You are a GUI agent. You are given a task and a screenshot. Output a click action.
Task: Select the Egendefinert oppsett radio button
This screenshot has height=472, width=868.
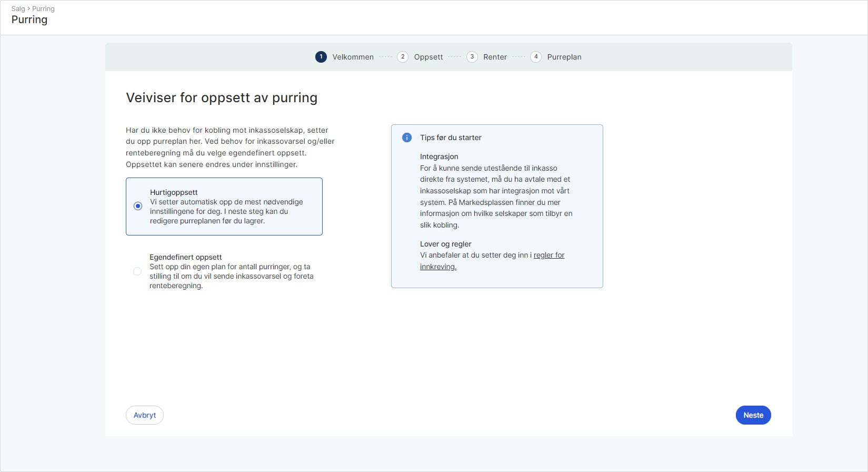click(137, 271)
